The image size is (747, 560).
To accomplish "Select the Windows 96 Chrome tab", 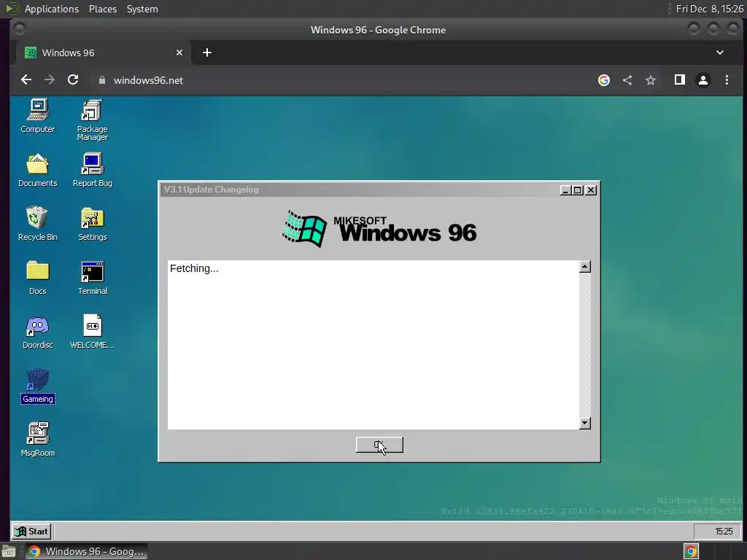I will [x=104, y=52].
